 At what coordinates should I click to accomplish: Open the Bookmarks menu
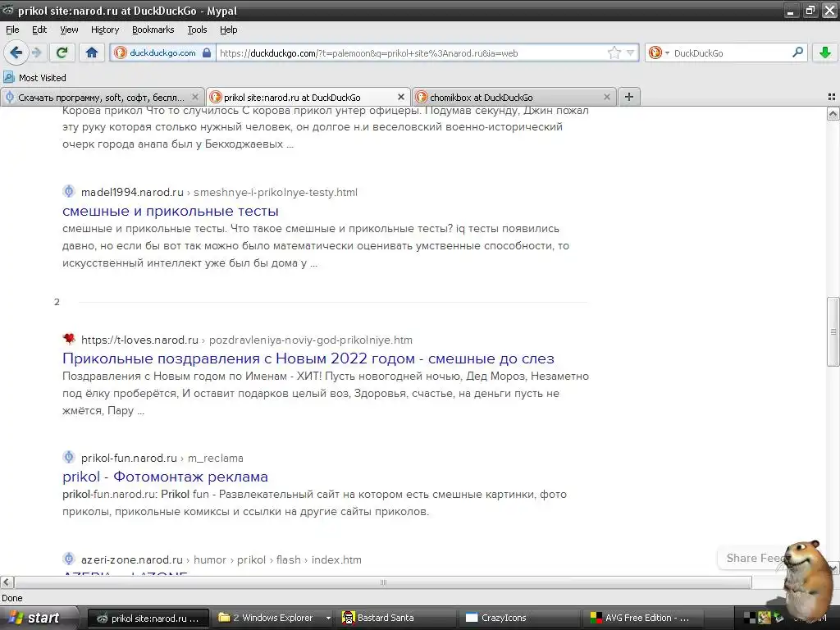click(153, 30)
